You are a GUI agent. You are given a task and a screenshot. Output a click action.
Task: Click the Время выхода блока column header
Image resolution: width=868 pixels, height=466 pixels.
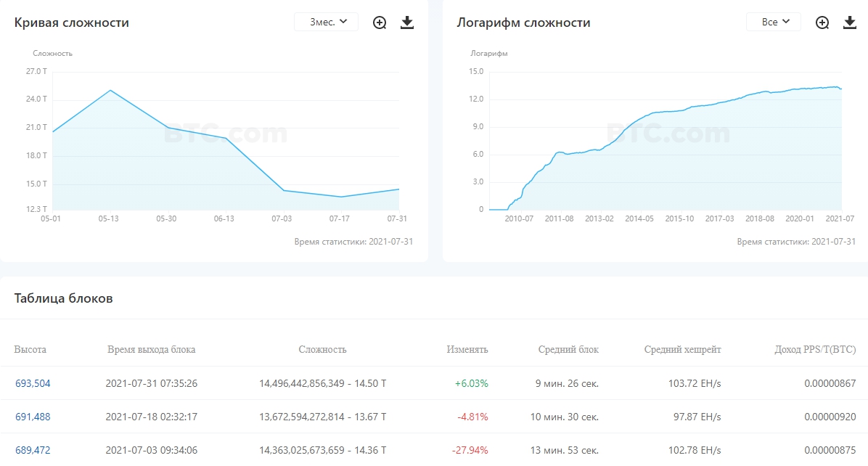pos(151,349)
